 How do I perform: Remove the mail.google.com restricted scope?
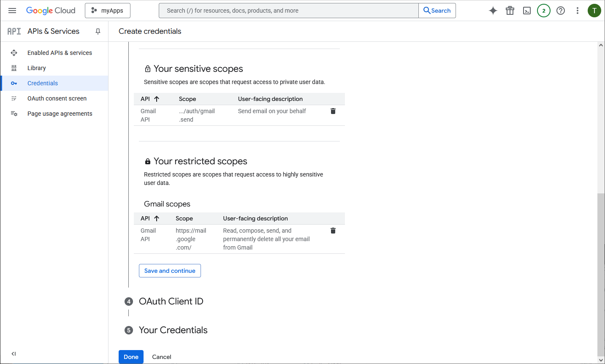333,231
